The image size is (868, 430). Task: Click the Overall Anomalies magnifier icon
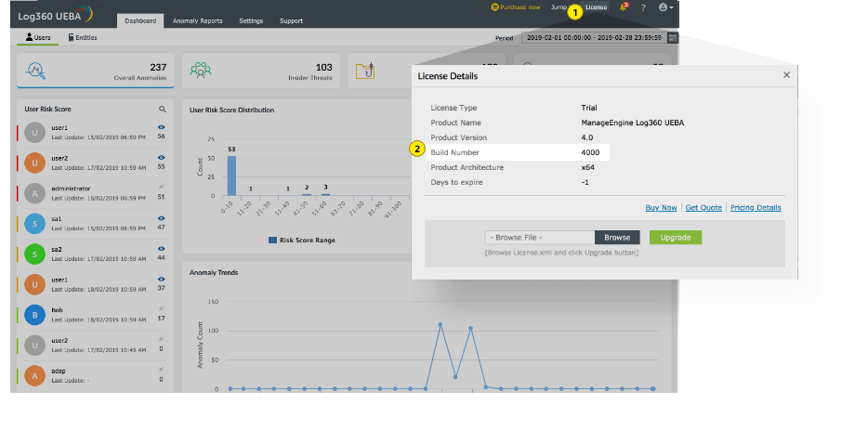click(36, 71)
